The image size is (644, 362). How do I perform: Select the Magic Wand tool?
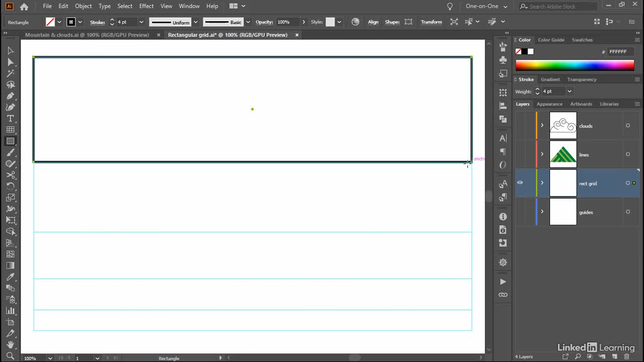coord(10,73)
